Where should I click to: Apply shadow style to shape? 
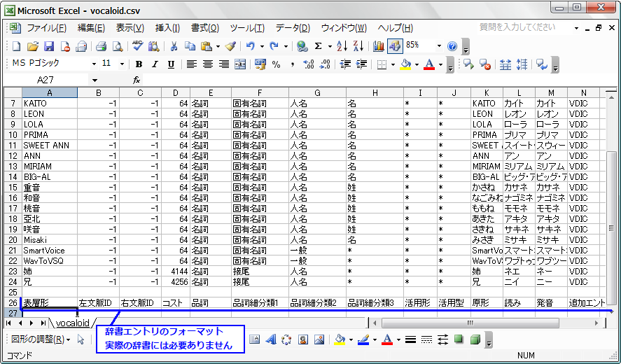[459, 339]
